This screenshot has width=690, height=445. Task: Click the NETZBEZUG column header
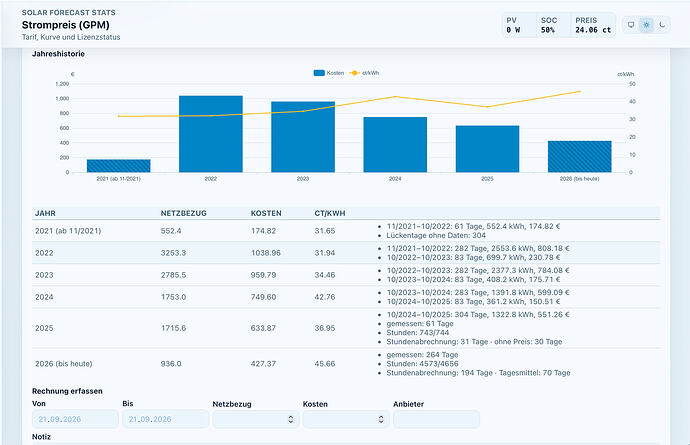[184, 213]
